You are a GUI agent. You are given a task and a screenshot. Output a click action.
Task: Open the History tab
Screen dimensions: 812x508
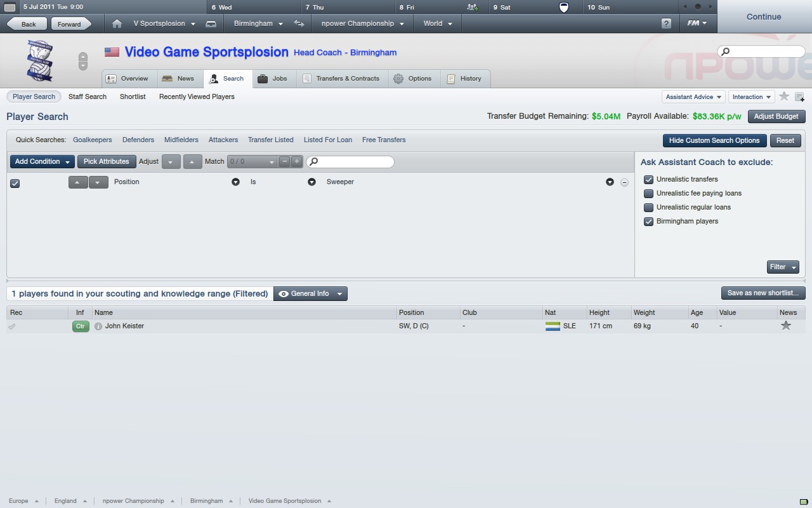[x=465, y=79]
